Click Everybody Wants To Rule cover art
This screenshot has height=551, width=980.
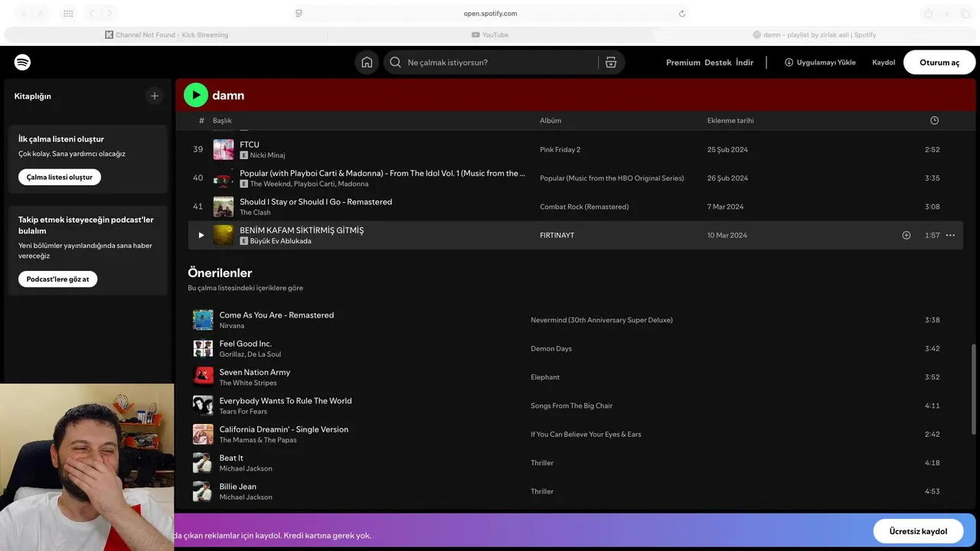click(x=203, y=406)
